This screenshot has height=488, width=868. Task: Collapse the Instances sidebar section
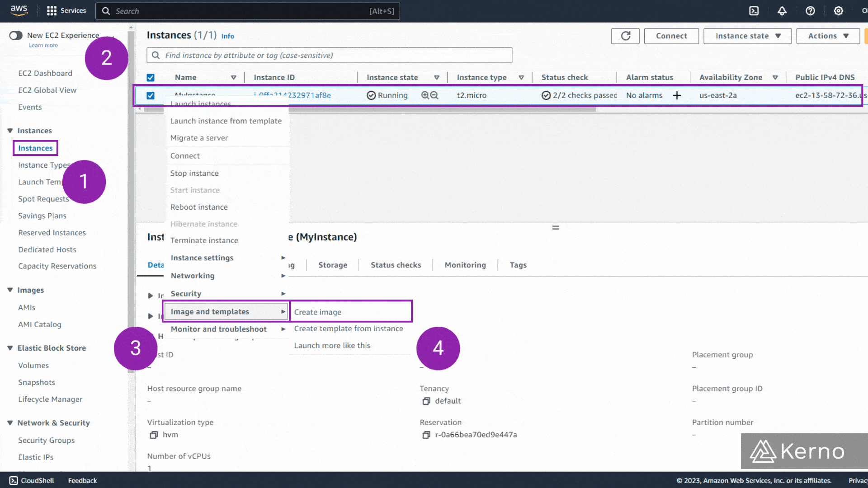pyautogui.click(x=10, y=131)
